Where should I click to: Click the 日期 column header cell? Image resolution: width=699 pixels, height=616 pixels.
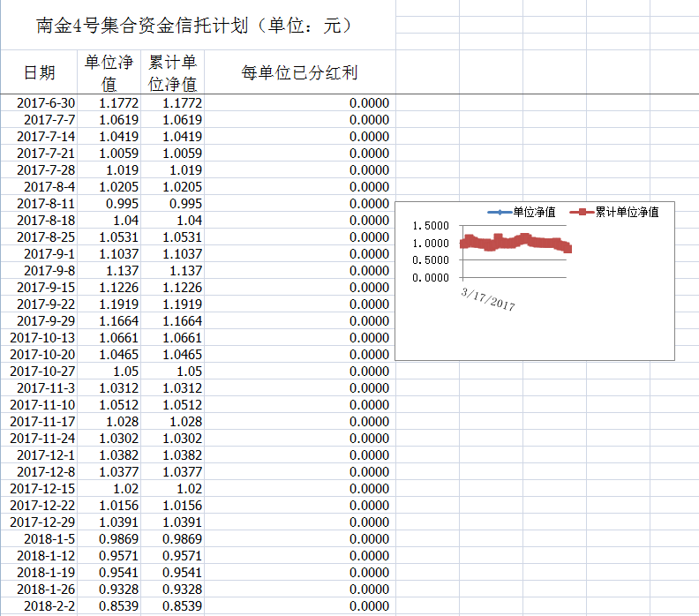pos(39,72)
